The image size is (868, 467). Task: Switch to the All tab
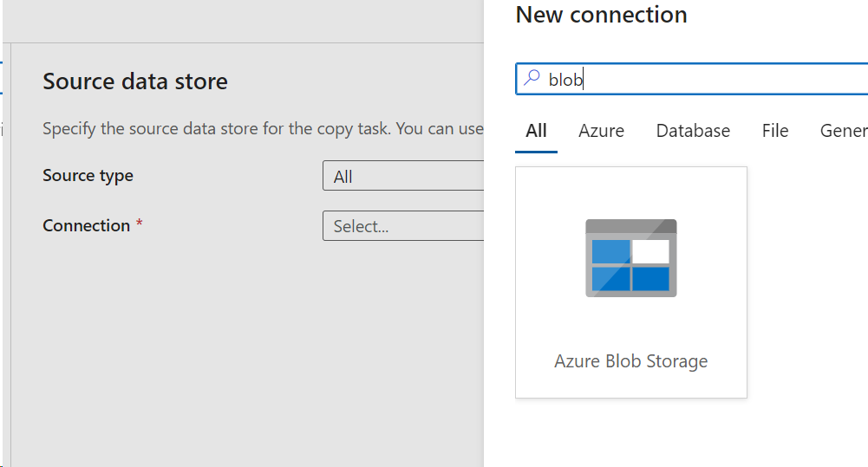click(x=536, y=131)
